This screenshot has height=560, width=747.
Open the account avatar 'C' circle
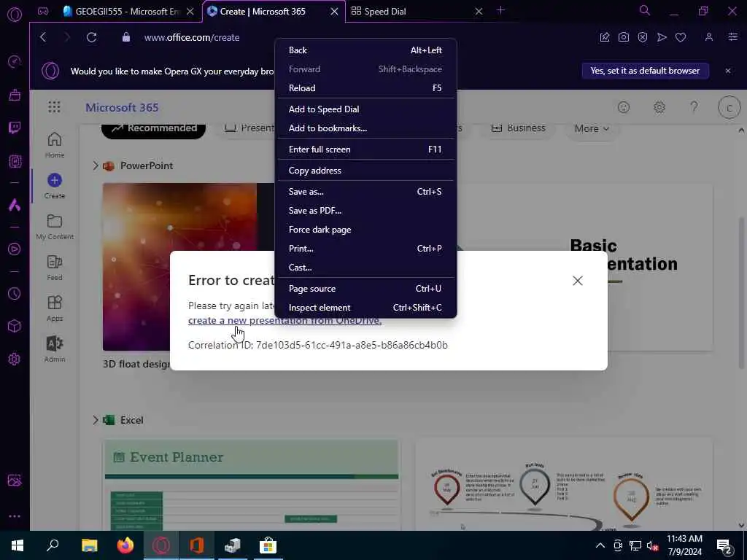[729, 108]
